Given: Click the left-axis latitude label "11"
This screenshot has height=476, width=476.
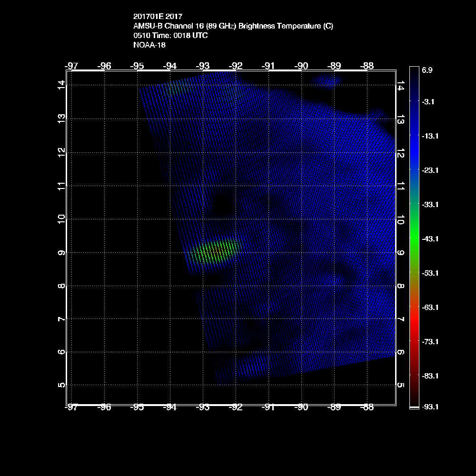Looking at the screenshot, I should [61, 186].
